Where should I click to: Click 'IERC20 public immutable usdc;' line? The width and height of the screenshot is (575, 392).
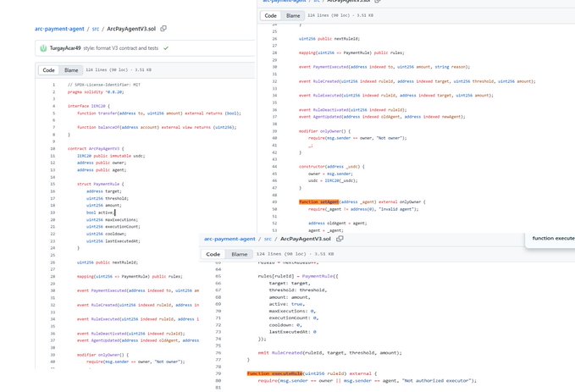point(111,156)
